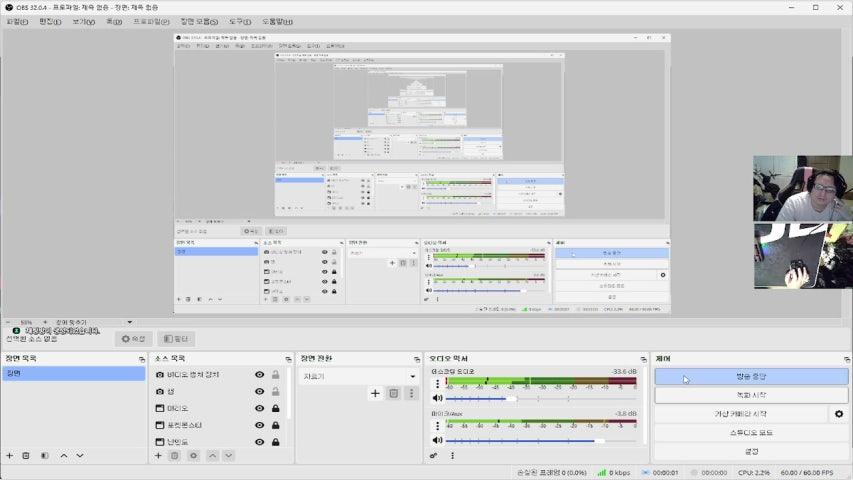Image resolution: width=853 pixels, height=480 pixels.
Task: Open the 파일 (File) menu
Action: point(17,21)
